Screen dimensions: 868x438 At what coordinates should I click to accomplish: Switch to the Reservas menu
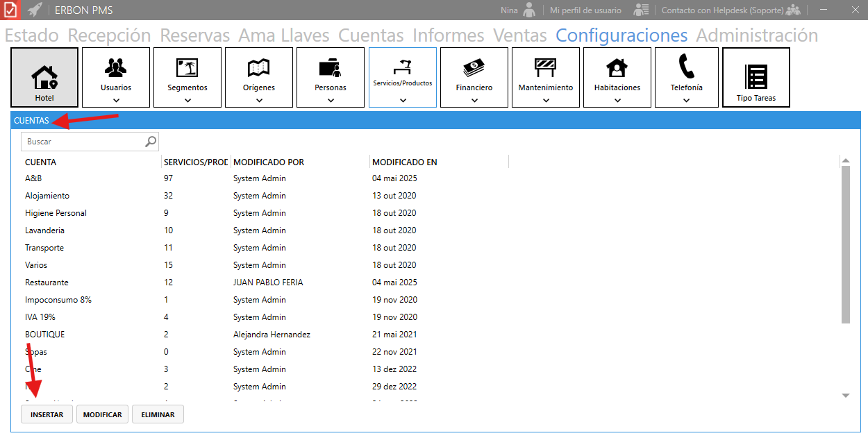[x=194, y=35]
